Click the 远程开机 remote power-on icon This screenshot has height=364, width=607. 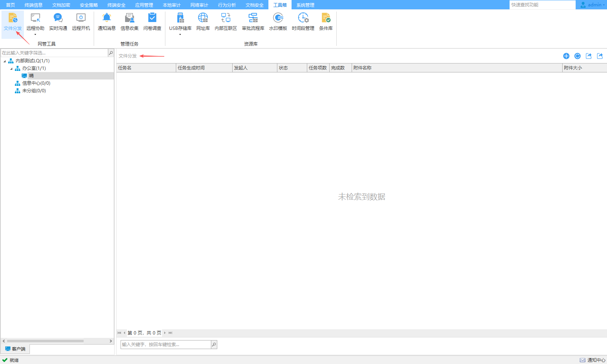point(81,21)
